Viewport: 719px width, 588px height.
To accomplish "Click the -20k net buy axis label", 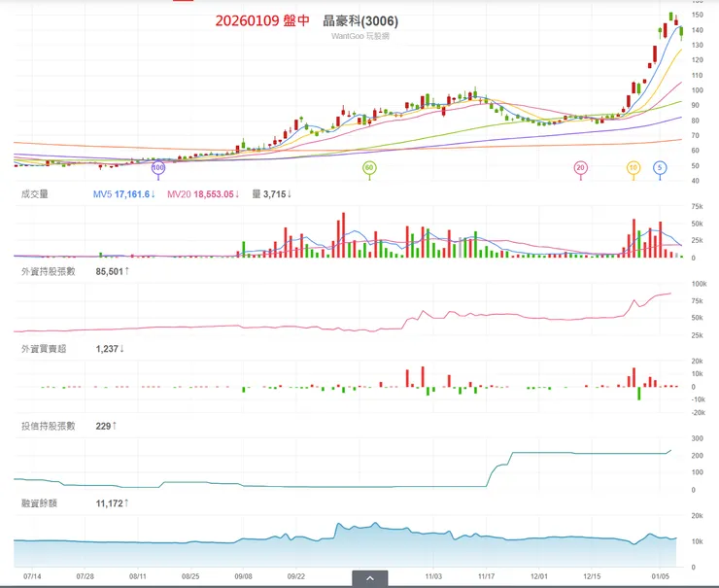I will coord(699,413).
